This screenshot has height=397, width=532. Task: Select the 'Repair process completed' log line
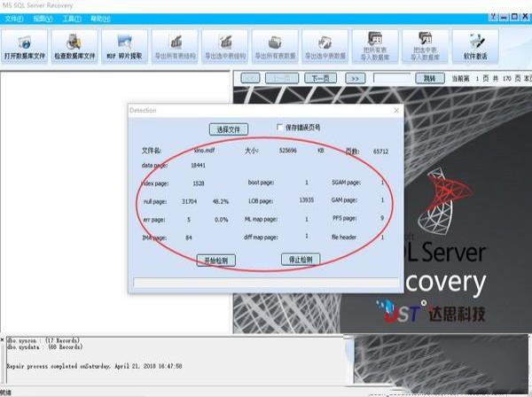94,366
